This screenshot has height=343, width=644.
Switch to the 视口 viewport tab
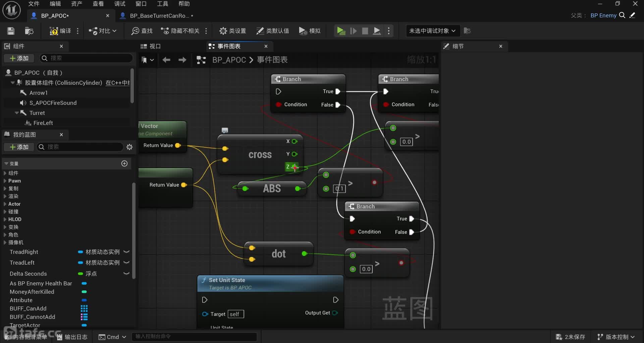151,46
